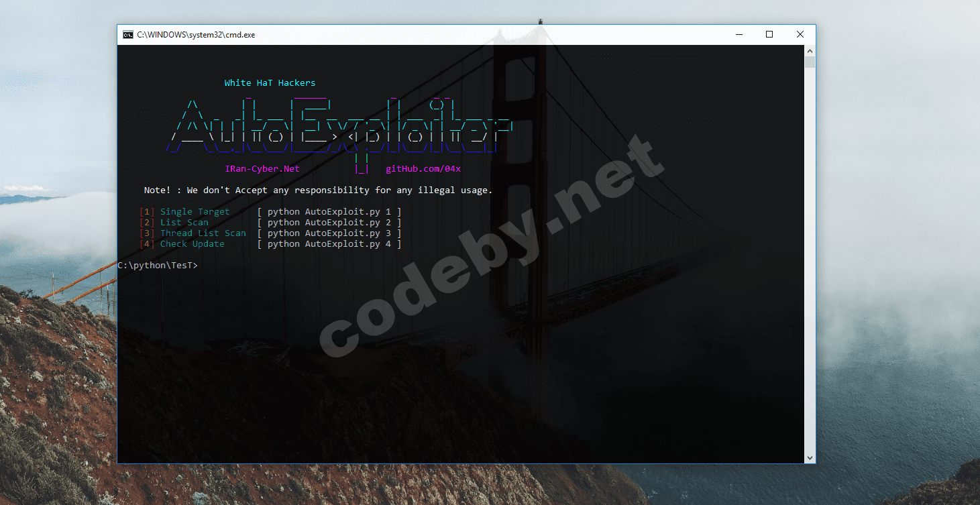Click the red [1] option number
Viewport: 980px width, 505px height.
coord(147,212)
